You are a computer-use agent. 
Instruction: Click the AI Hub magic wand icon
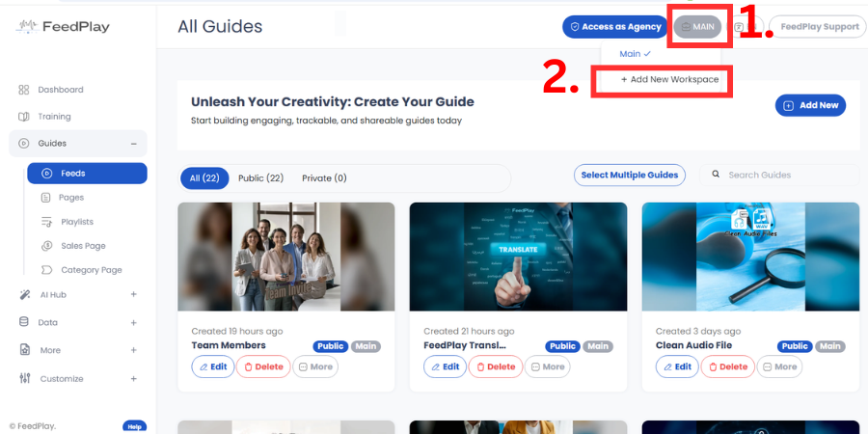(24, 294)
